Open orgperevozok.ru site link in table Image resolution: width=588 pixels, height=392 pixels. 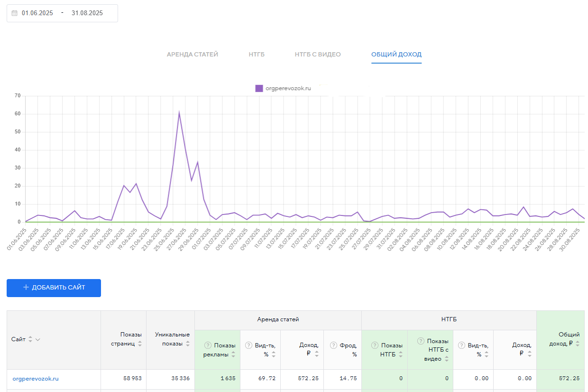[36, 379]
